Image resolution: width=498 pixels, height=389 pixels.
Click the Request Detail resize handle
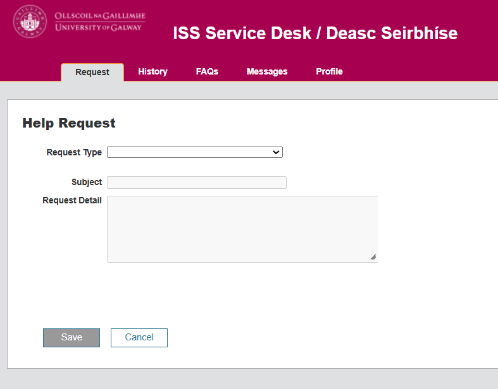coord(373,257)
